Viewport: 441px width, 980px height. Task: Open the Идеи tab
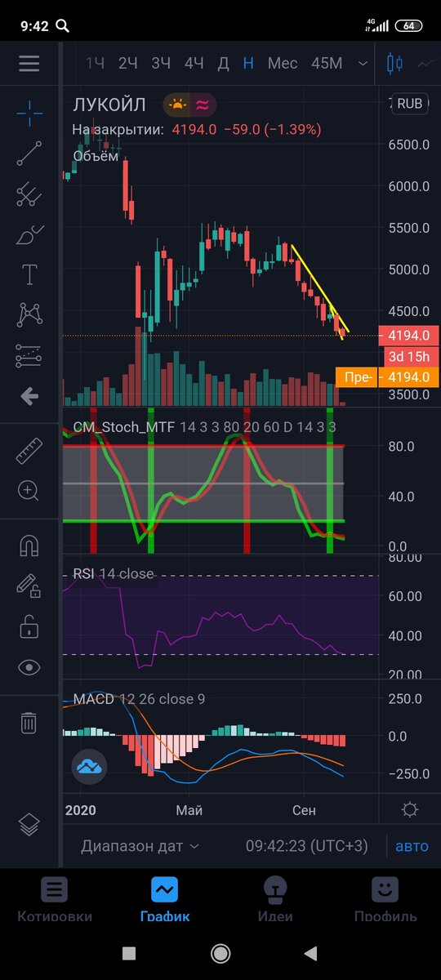point(275,899)
